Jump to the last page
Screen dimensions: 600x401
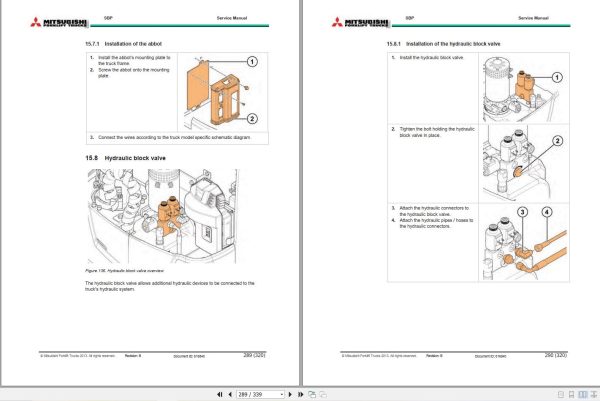300,394
